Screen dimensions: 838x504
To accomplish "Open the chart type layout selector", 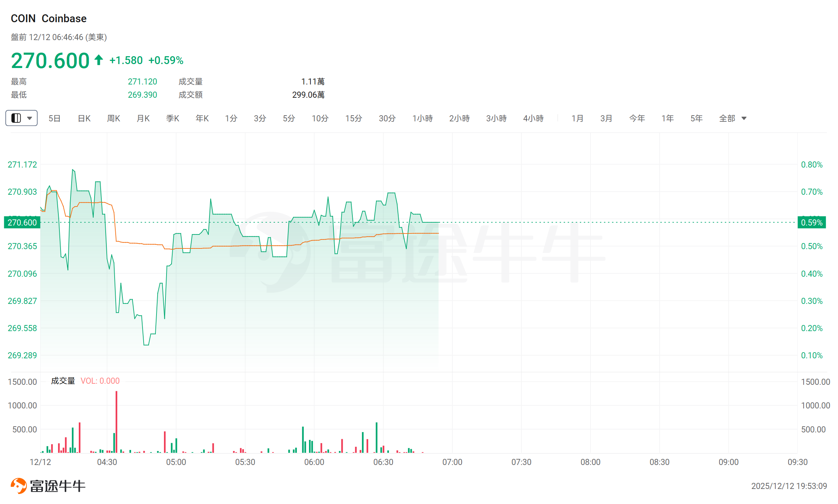I will [x=21, y=118].
